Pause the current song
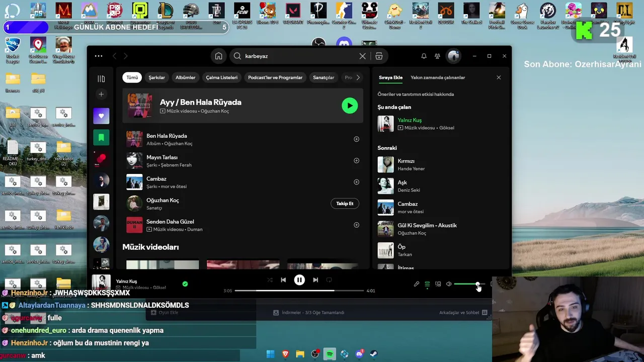This screenshot has height=362, width=644. (299, 280)
